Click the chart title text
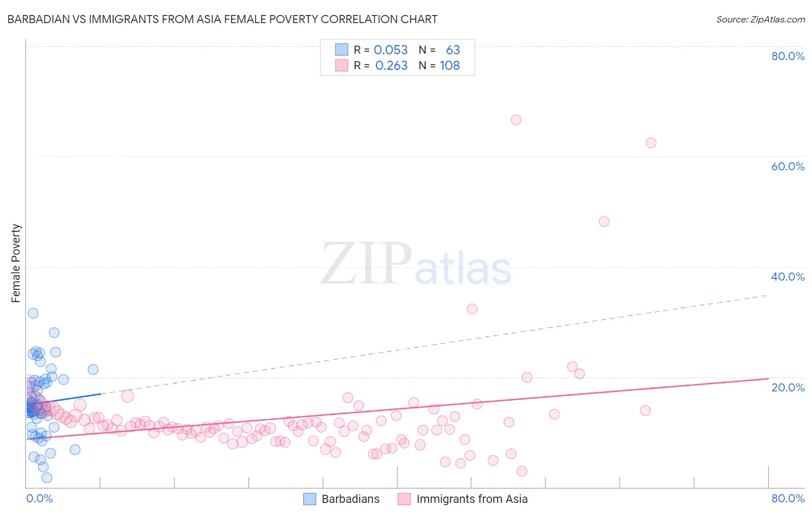Screen dimensions: 812x515 (x=222, y=19)
